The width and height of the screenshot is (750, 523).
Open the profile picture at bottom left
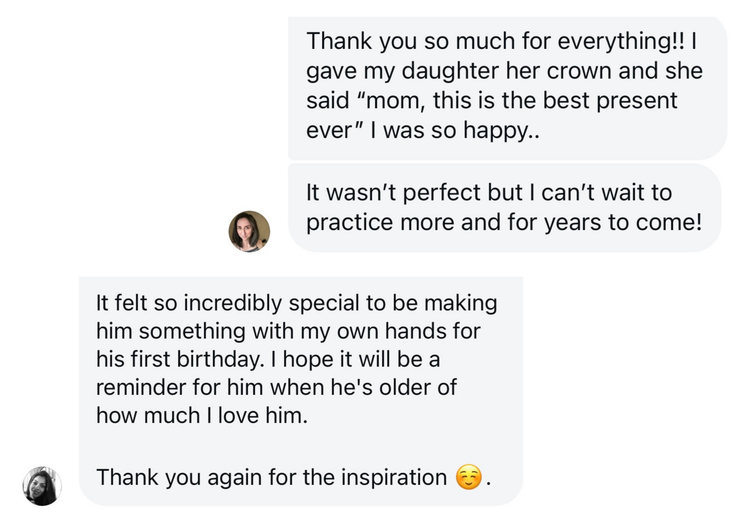click(42, 486)
